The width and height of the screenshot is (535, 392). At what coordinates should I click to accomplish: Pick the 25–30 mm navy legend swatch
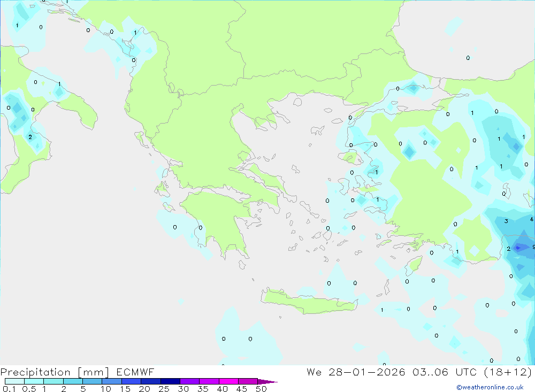(170, 381)
